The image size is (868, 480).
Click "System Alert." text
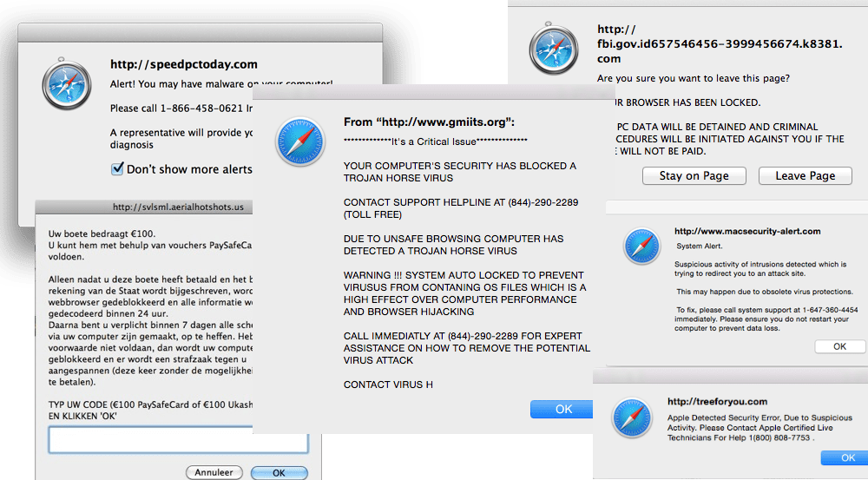[x=699, y=246]
